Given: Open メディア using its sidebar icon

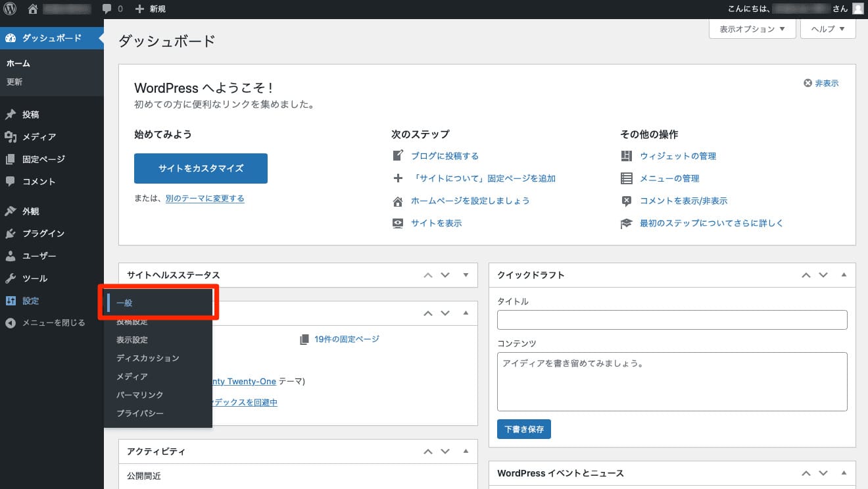Looking at the screenshot, I should (x=12, y=136).
